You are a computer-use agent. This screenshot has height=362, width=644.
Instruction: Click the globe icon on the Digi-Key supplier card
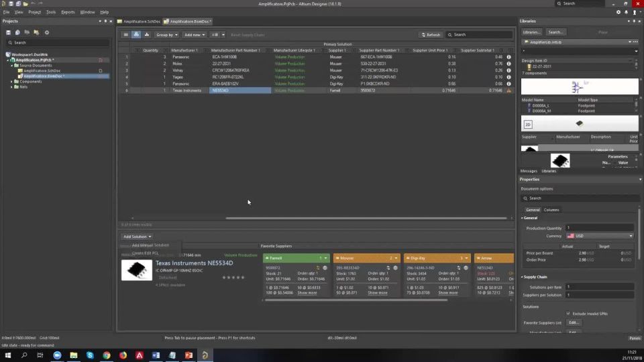tap(466, 268)
